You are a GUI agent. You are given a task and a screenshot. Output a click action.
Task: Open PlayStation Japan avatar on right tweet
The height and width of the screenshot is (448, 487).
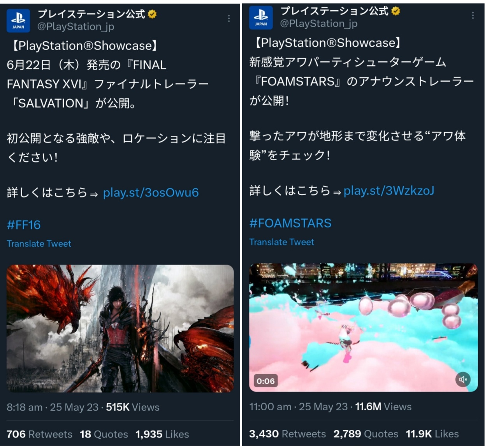[261, 17]
